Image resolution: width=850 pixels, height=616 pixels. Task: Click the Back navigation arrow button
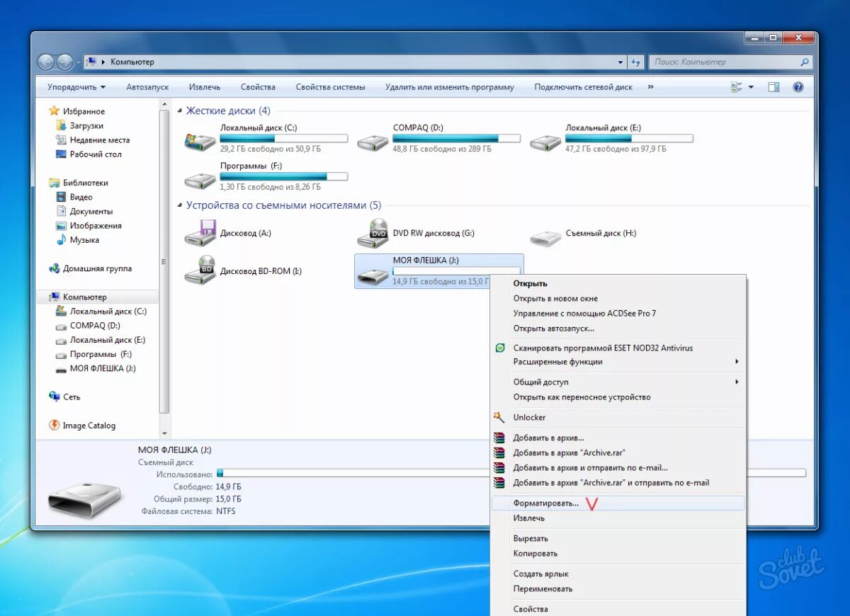pos(46,62)
